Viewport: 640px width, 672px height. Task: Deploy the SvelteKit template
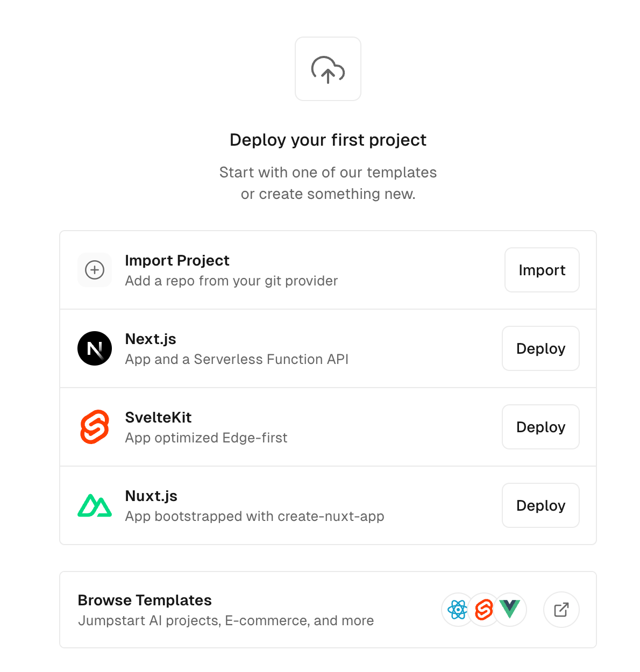(541, 427)
